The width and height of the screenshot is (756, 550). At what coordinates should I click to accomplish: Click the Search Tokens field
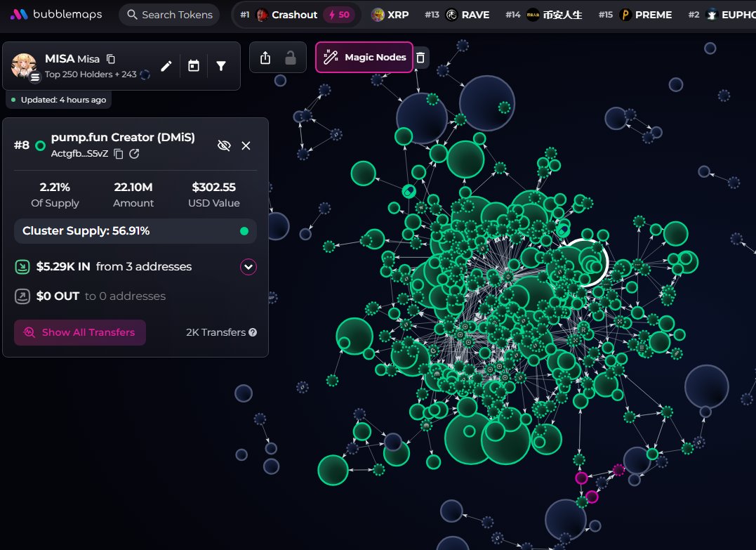[168, 15]
